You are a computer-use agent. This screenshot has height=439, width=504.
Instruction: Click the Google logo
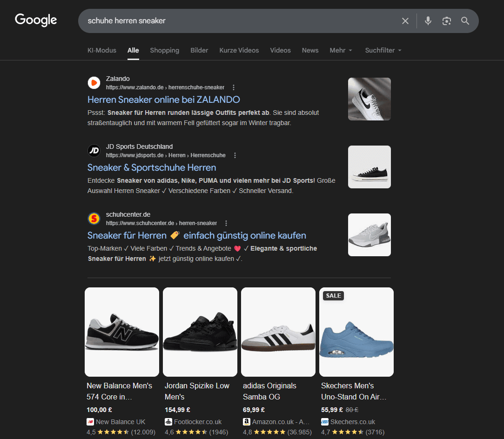click(36, 20)
